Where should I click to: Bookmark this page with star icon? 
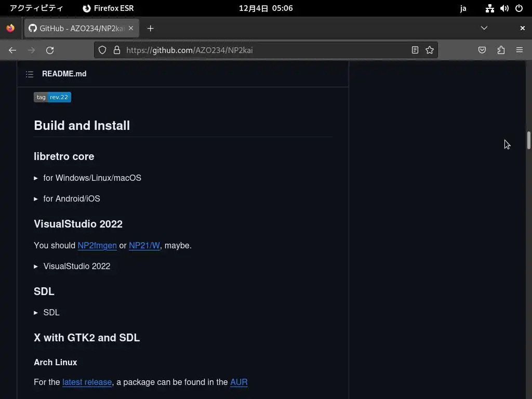[x=430, y=50]
